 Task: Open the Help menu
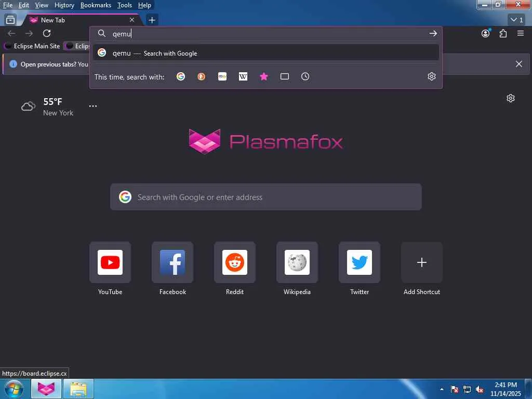pyautogui.click(x=144, y=5)
